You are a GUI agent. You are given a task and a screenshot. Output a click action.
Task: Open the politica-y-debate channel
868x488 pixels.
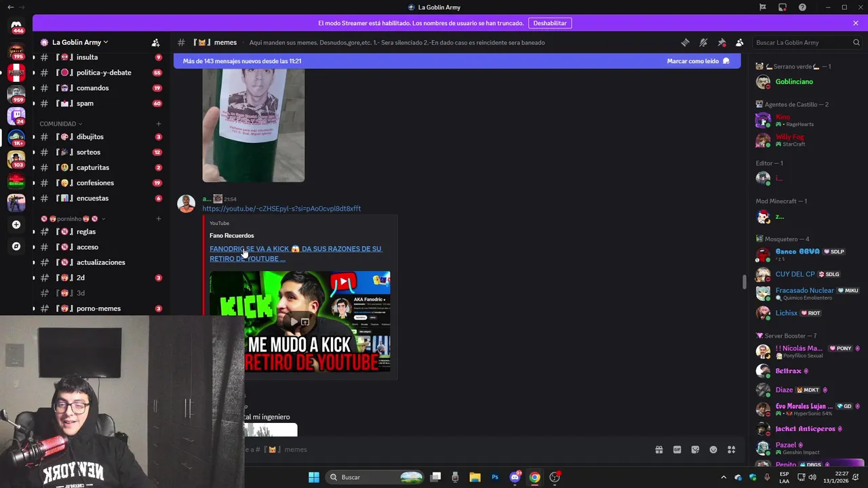click(100, 73)
